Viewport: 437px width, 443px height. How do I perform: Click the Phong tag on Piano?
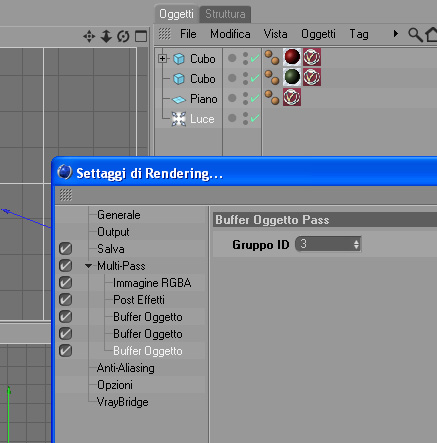pos(272,97)
